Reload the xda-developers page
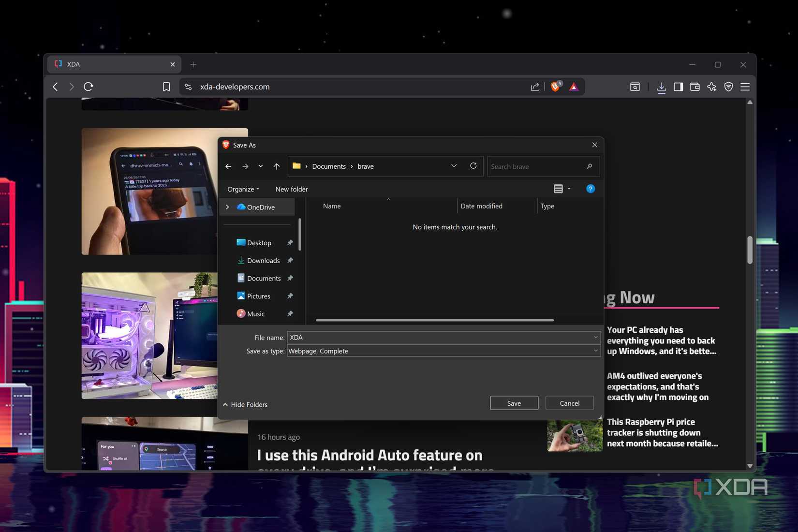The width and height of the screenshot is (798, 532). coord(88,87)
